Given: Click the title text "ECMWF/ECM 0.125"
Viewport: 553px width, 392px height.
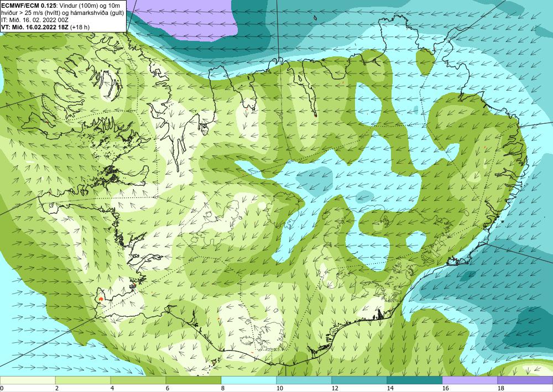Looking at the screenshot, I should click(29, 5).
